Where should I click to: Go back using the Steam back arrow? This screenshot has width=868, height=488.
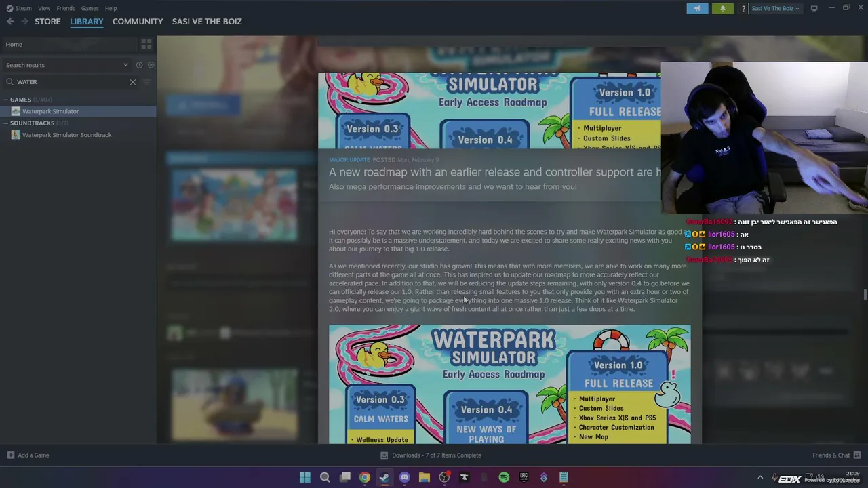point(10,22)
